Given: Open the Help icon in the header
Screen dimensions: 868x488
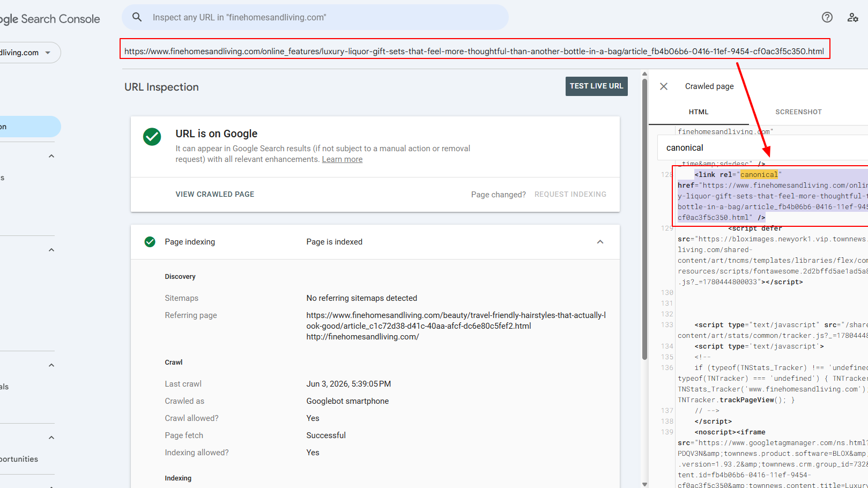Looking at the screenshot, I should click(x=827, y=17).
